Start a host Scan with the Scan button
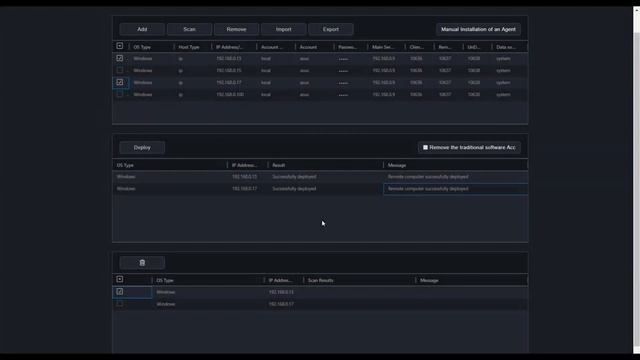640x360 pixels. click(189, 29)
